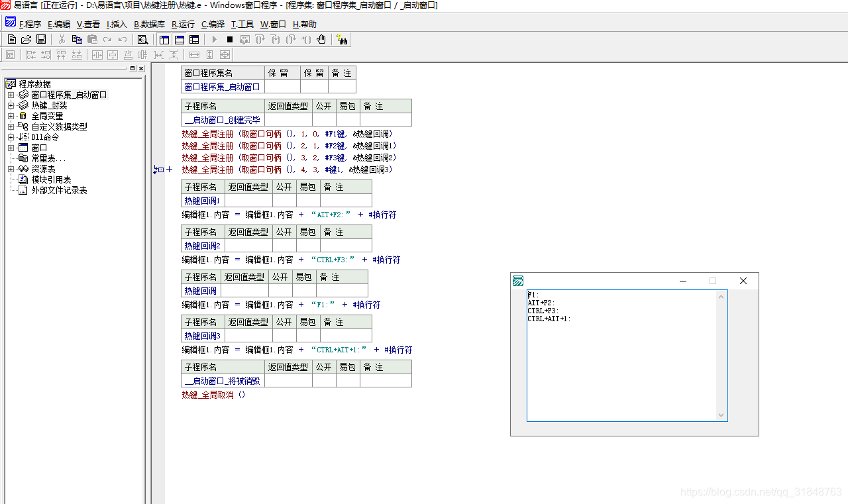Toggle the left work panel layout button
This screenshot has height=504, width=848.
pos(164,40)
